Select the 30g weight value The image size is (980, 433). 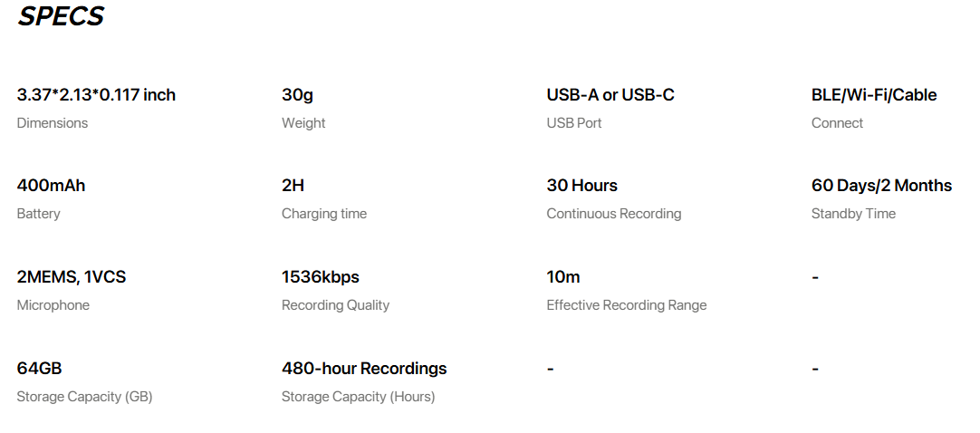point(297,96)
